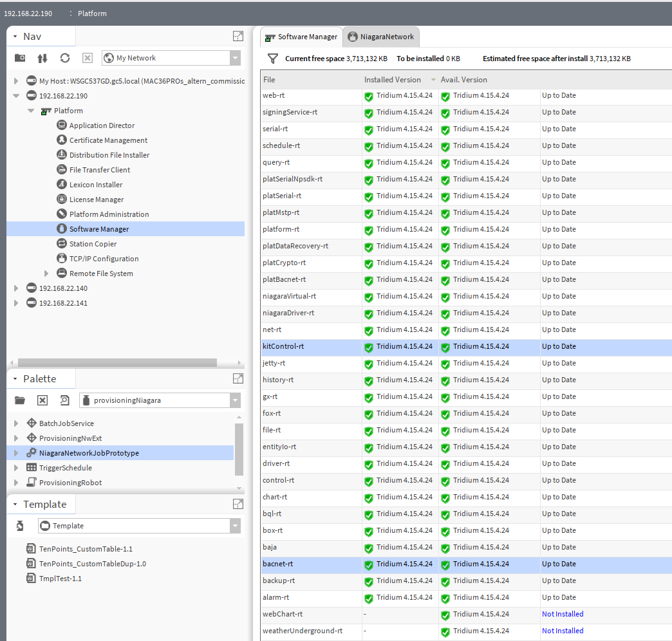This screenshot has height=641, width=672.
Task: Open the Palette panel menu arrow
Action: pyautogui.click(x=15, y=379)
